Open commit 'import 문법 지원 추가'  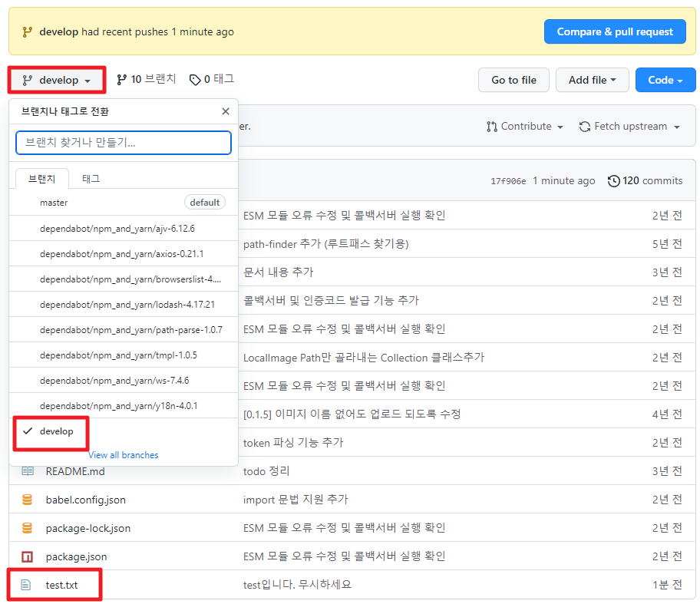(295, 500)
